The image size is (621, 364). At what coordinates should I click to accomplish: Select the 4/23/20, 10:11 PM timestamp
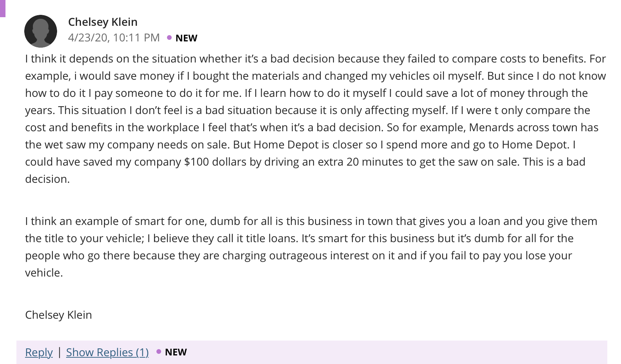[x=114, y=37]
